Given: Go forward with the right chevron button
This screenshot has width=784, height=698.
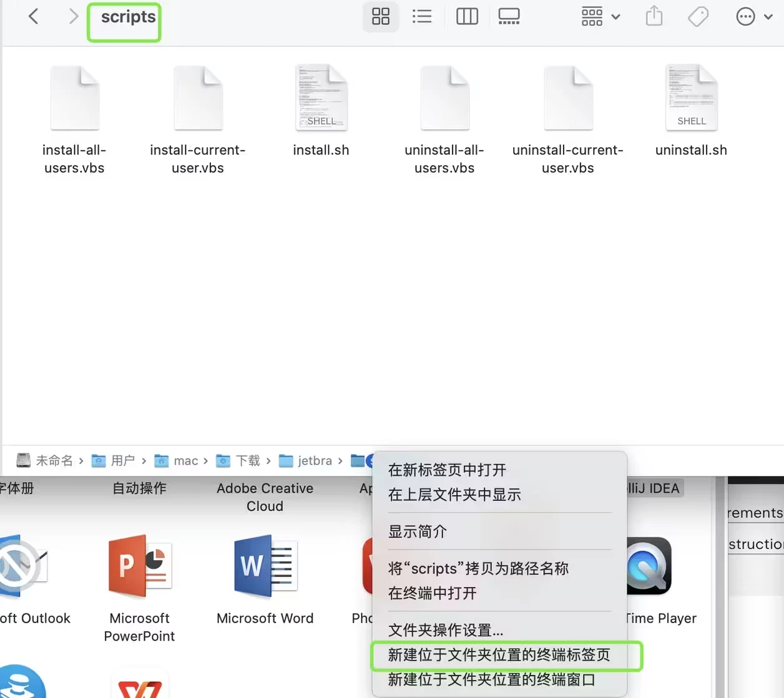Looking at the screenshot, I should 73,17.
